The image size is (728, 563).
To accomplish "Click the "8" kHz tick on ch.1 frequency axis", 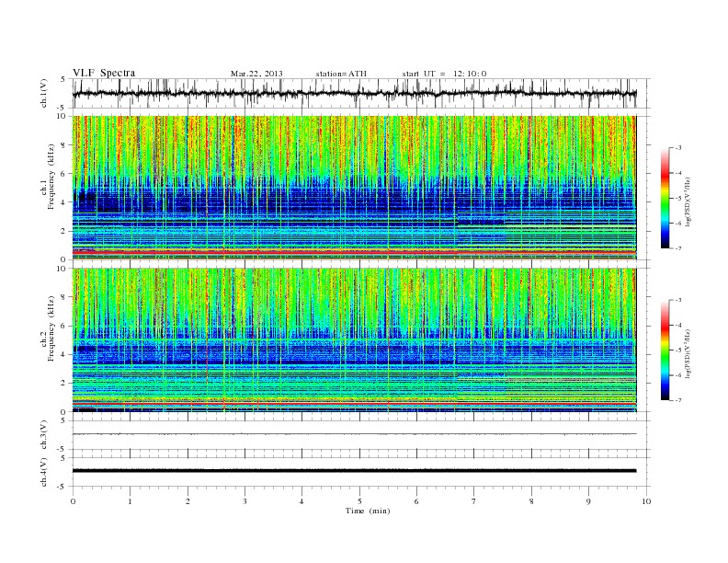I will (x=64, y=145).
